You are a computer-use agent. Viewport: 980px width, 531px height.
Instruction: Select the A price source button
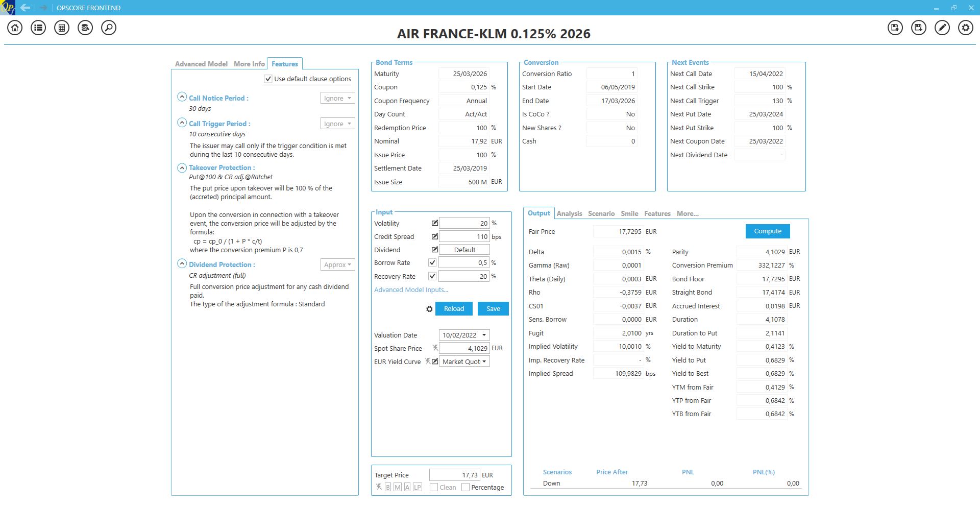click(407, 487)
